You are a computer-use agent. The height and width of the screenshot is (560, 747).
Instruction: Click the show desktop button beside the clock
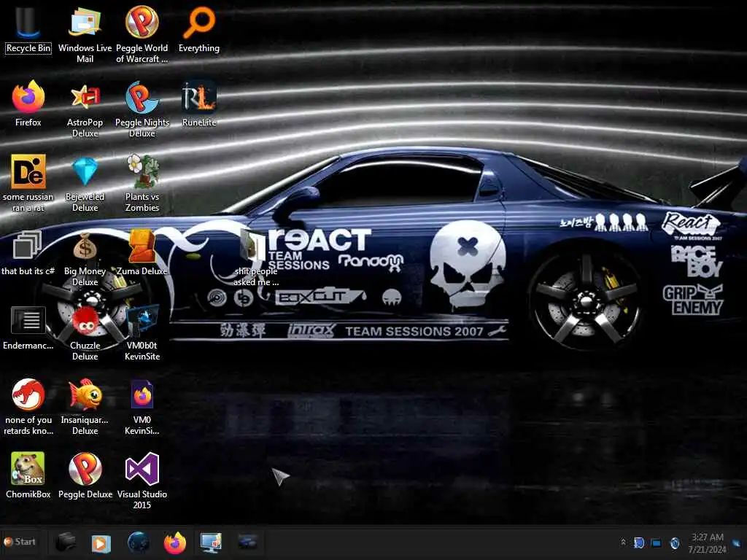pos(738,542)
